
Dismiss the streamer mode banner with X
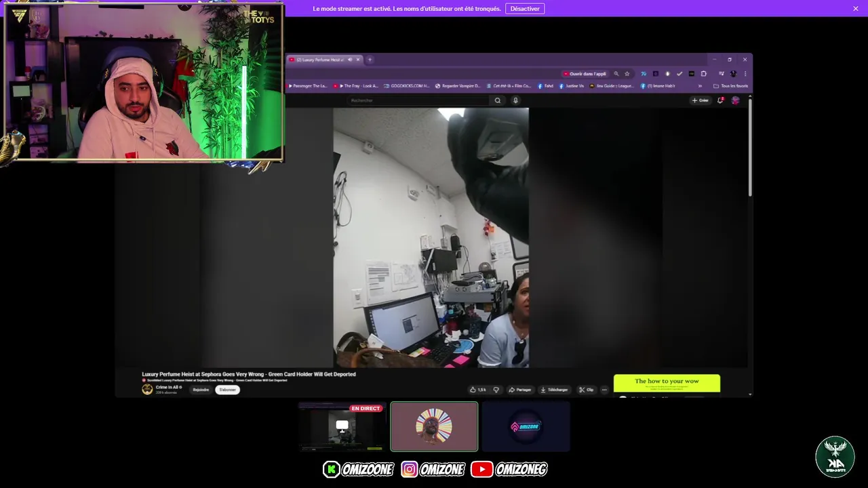pyautogui.click(x=856, y=9)
